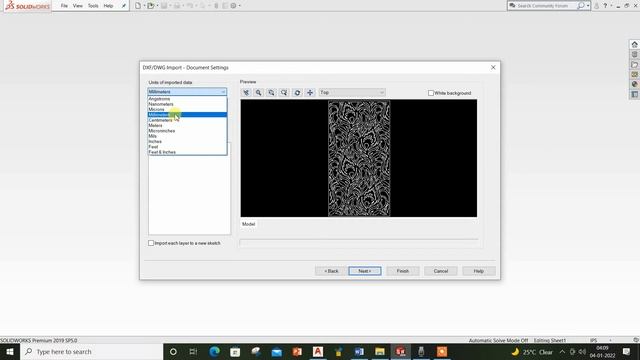
Task: Pin the SolidWorks menu bar
Action: coord(124,6)
